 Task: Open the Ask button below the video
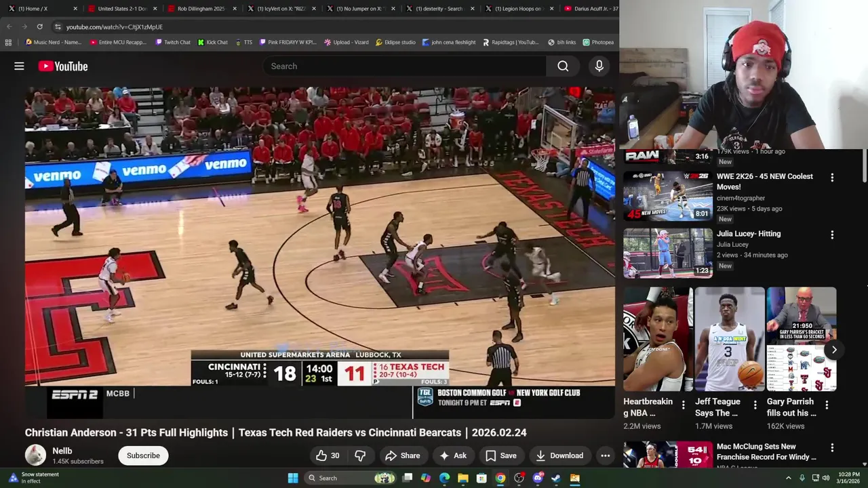(453, 455)
